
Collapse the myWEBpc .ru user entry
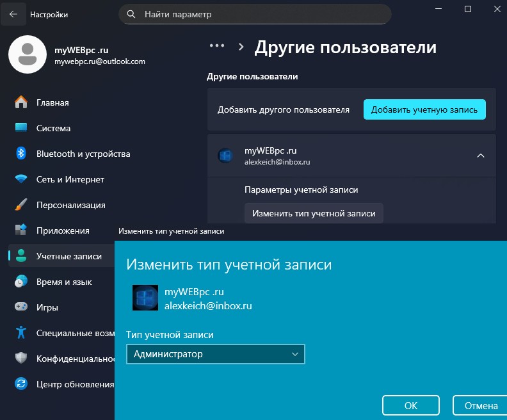[481, 156]
